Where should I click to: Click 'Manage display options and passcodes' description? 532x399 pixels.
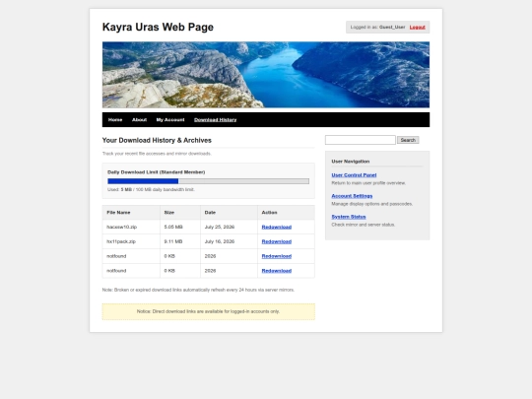click(371, 204)
